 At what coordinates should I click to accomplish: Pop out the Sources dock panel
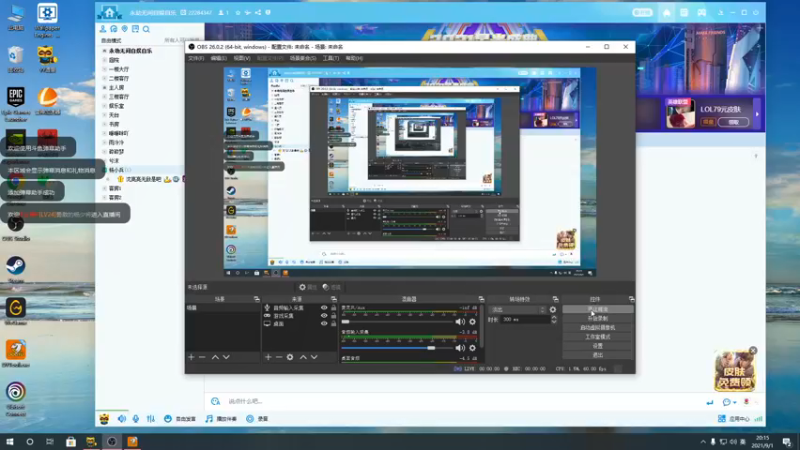pyautogui.click(x=334, y=299)
